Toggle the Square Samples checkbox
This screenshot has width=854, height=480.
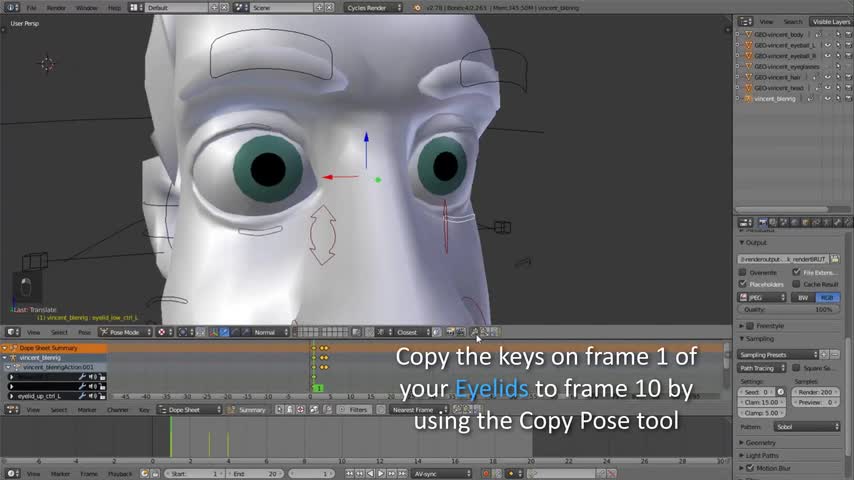[796, 368]
